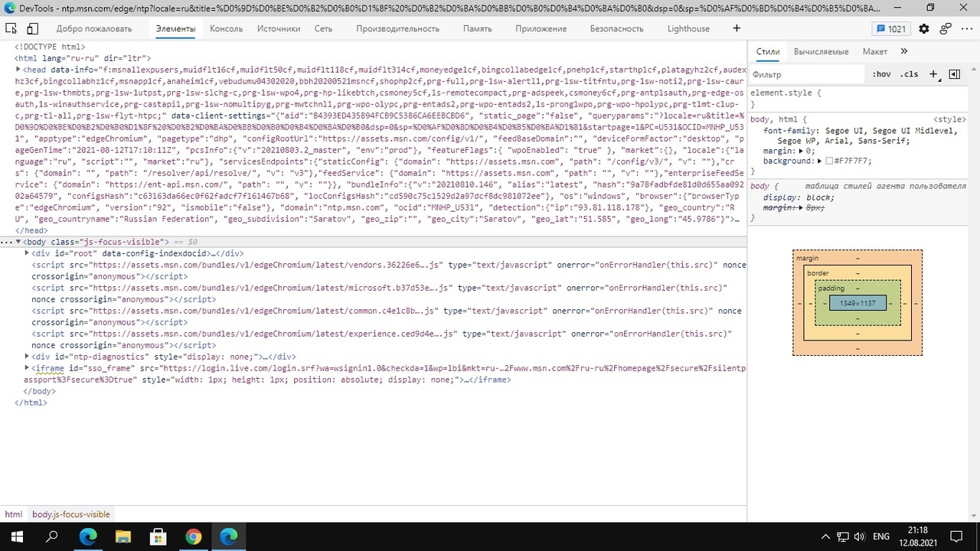Select body.js-focus-visible breadcrumb
Screen dimensions: 980x551
71,514
